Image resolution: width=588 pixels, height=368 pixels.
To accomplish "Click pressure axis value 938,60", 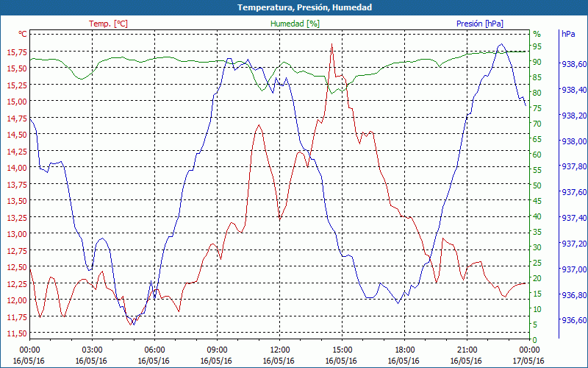I will click(574, 64).
